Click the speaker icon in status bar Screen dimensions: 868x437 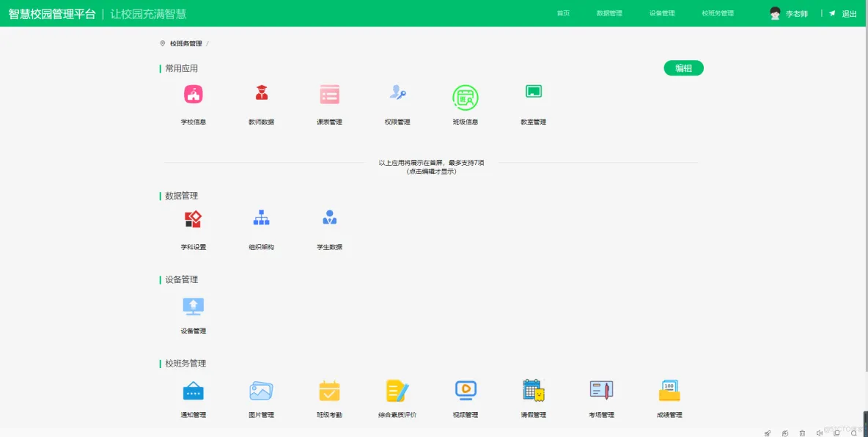tap(820, 433)
